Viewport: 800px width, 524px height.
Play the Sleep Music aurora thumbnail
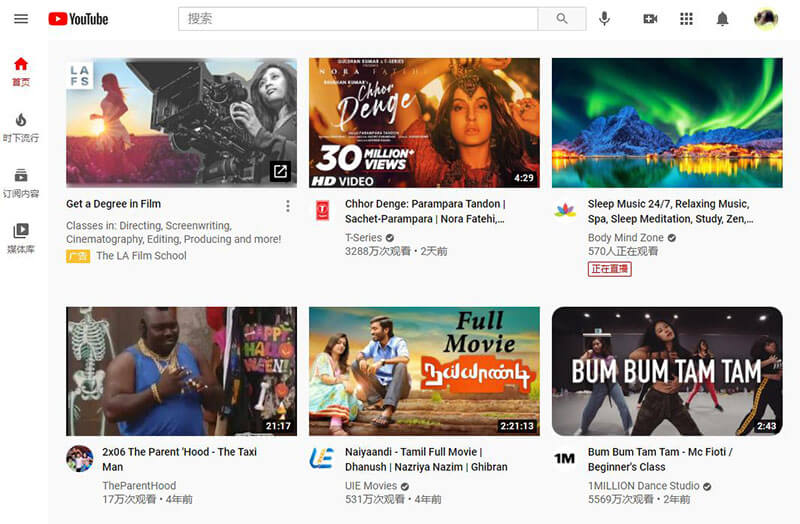tap(667, 122)
